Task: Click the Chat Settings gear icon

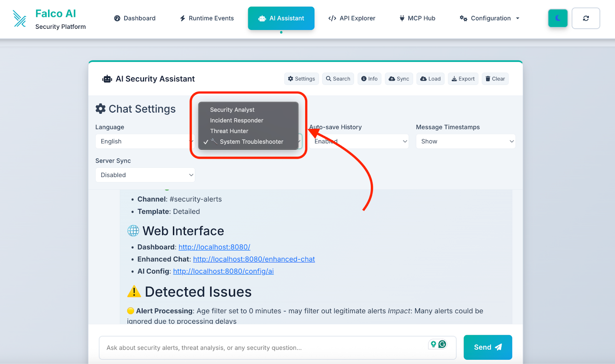Action: coord(101,109)
